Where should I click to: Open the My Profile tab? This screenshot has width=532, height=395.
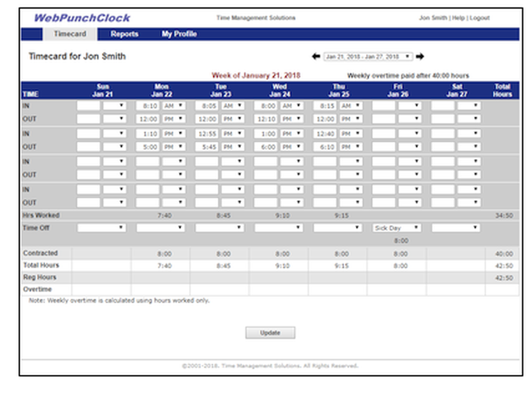click(x=179, y=34)
